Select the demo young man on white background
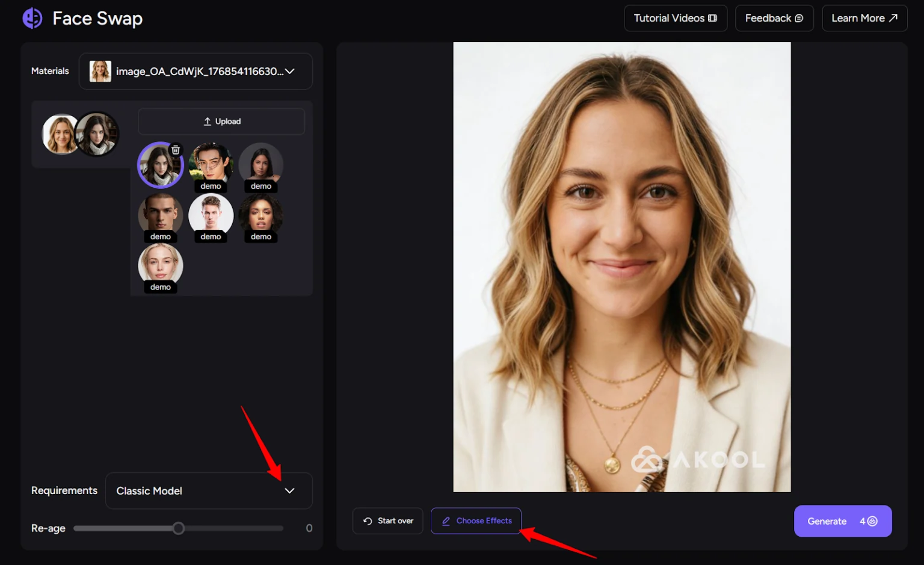Screen dimensions: 924x565 coord(211,214)
